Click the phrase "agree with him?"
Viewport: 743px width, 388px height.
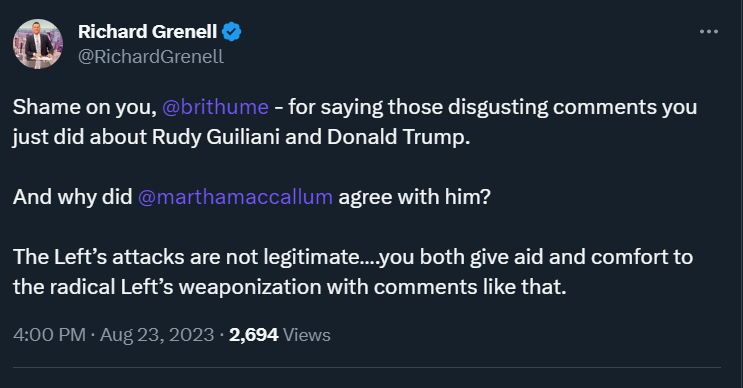click(x=414, y=197)
